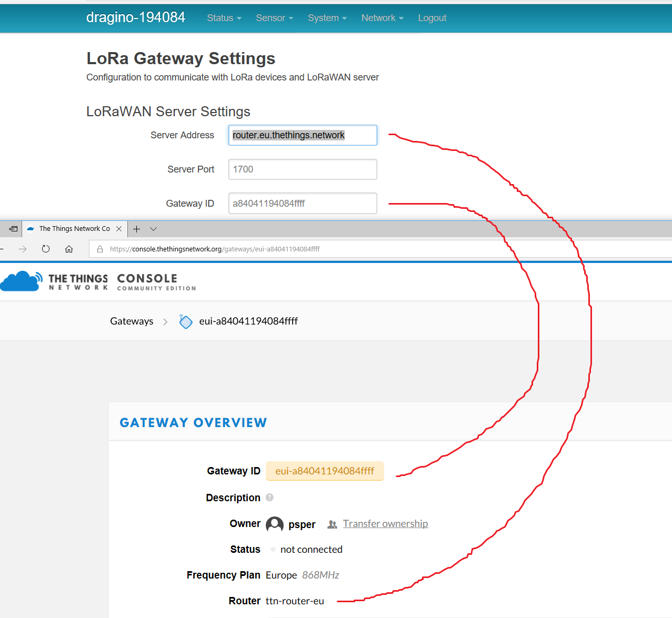Go to the browser home page

pyautogui.click(x=69, y=249)
